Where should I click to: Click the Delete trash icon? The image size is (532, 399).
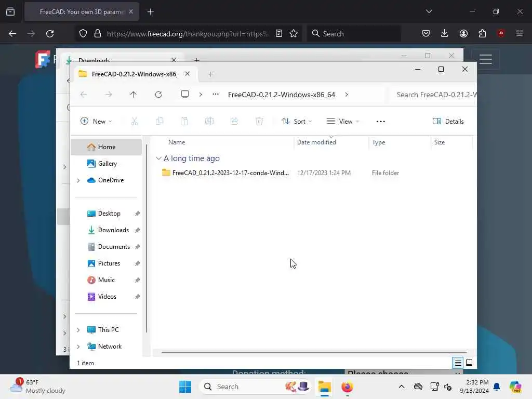259,121
